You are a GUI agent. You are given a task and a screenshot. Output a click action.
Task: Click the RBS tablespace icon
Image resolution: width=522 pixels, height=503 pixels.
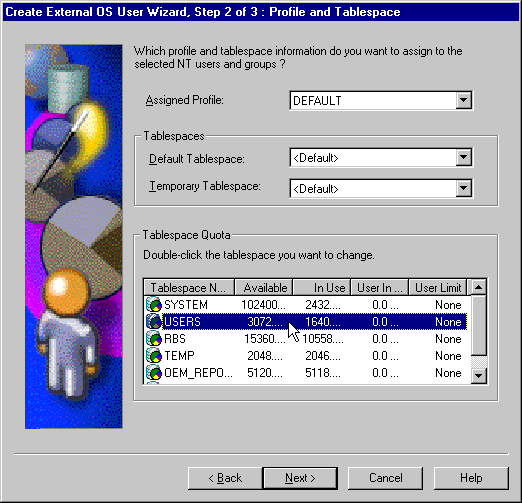[154, 338]
